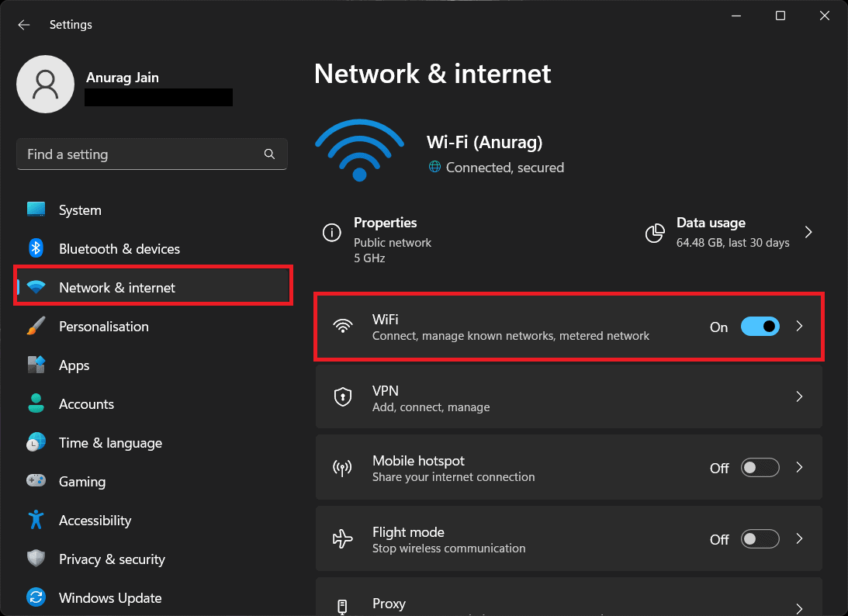Click the Bluetooth & devices icon
The image size is (848, 616).
coord(36,248)
